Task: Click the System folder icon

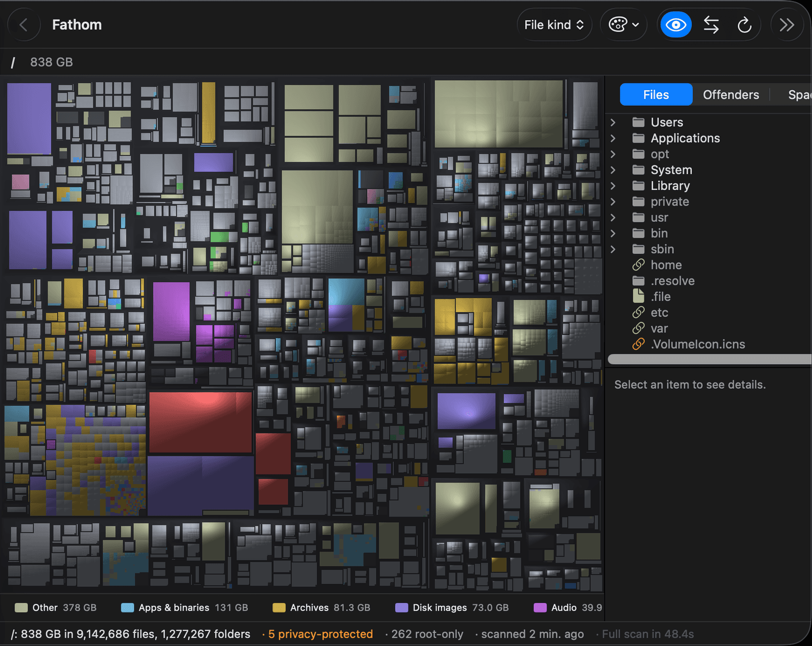Action: click(x=638, y=169)
